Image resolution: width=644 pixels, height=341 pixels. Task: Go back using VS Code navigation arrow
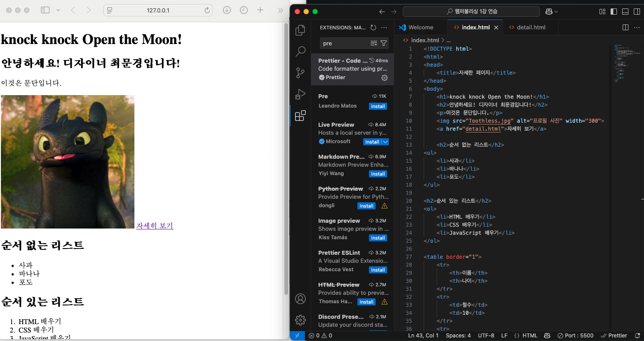382,12
